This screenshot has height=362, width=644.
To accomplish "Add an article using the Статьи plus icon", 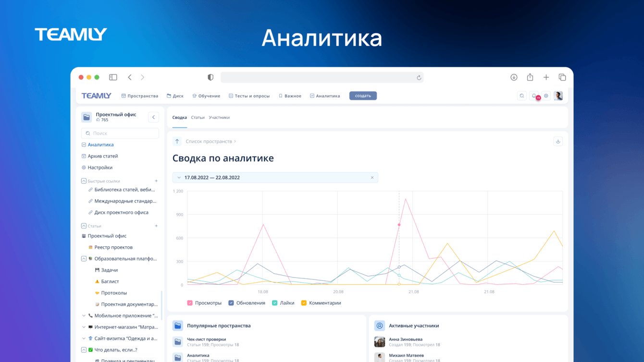I will tap(156, 226).
